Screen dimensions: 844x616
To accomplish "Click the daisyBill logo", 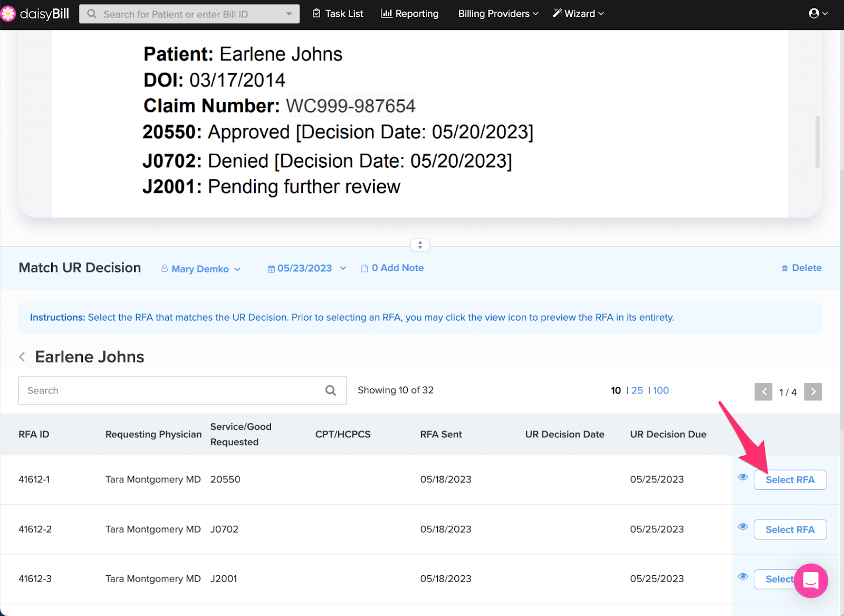I will pos(35,14).
